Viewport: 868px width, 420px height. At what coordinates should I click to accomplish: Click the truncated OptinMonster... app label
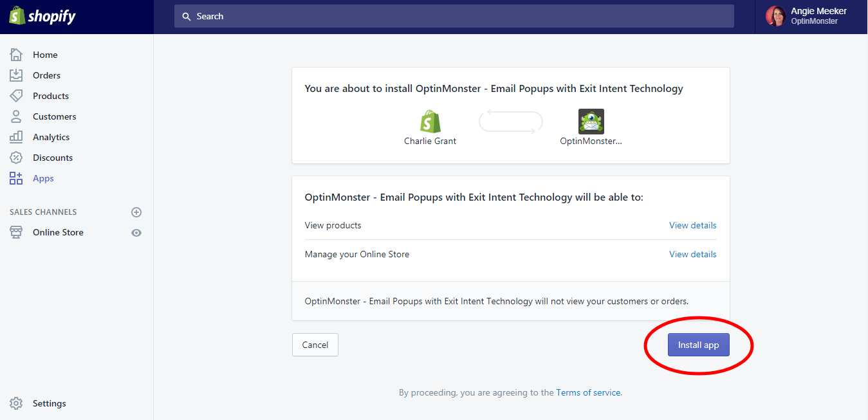pos(591,142)
